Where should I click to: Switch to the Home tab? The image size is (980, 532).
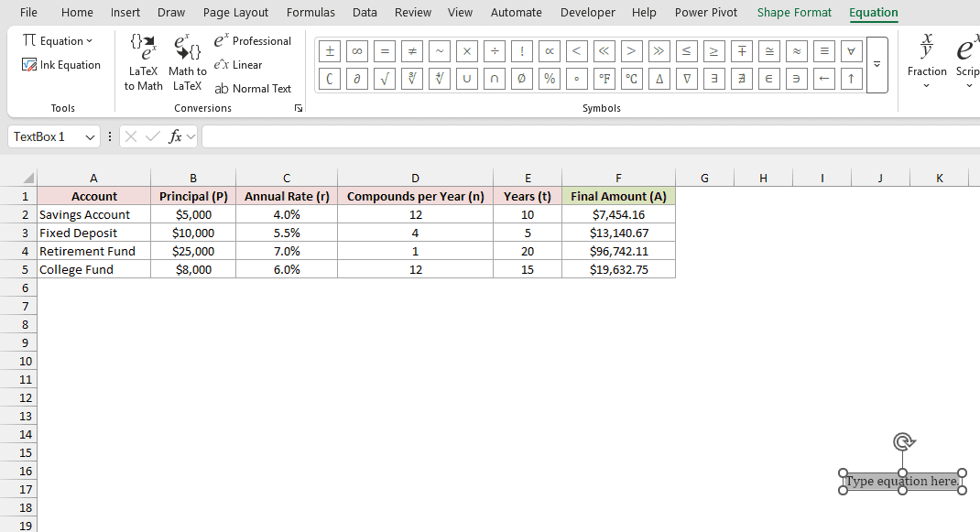point(77,13)
